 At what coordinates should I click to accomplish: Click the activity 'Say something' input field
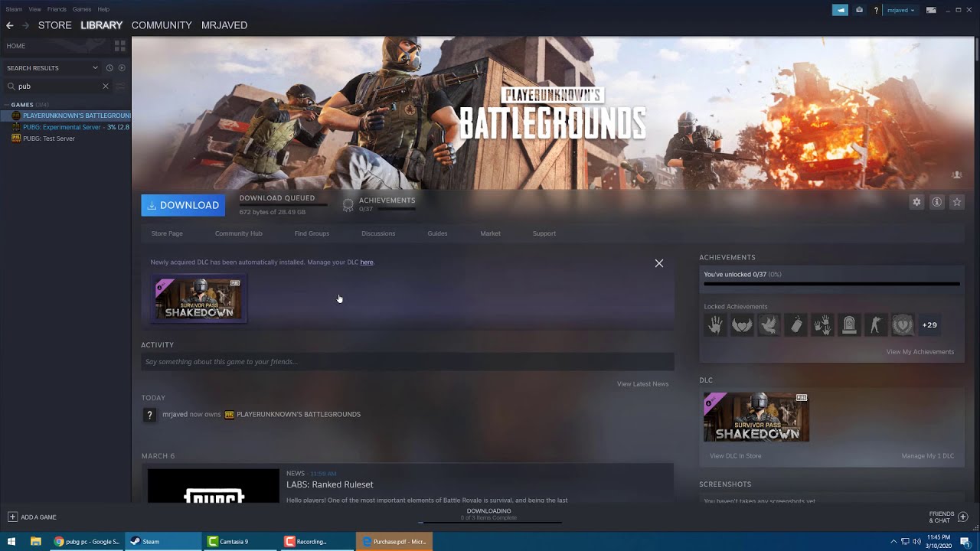(x=407, y=362)
